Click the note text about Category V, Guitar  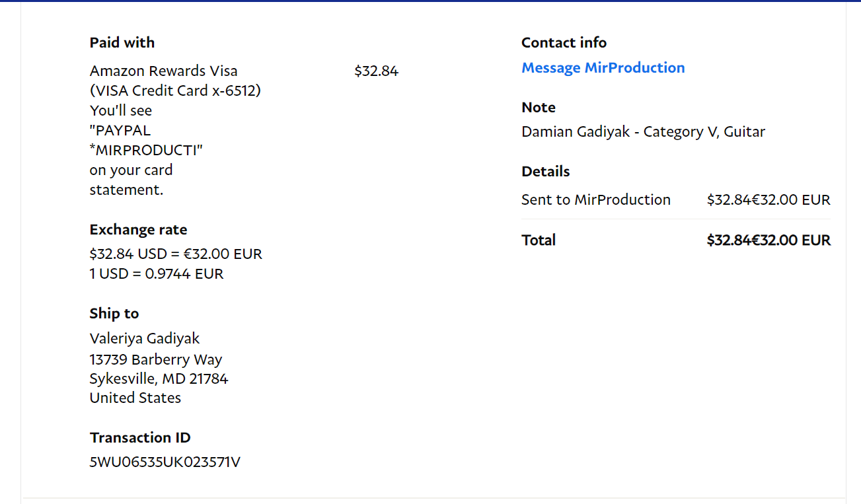click(x=643, y=132)
